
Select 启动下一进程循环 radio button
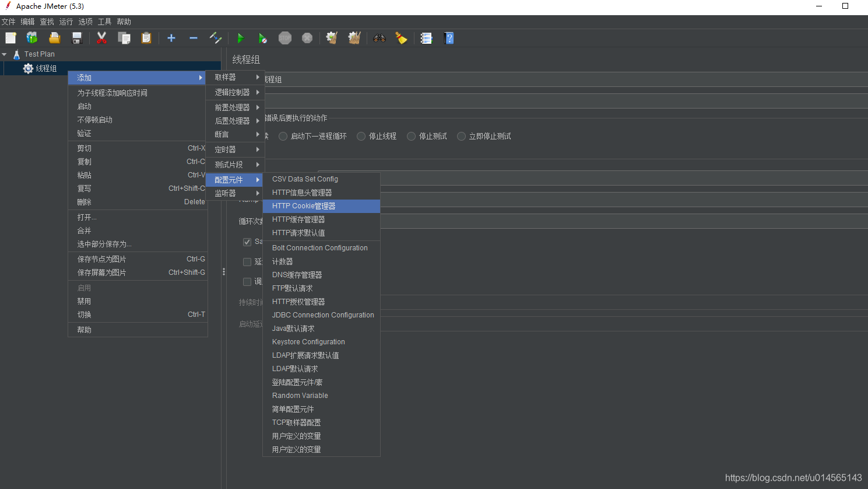(283, 136)
